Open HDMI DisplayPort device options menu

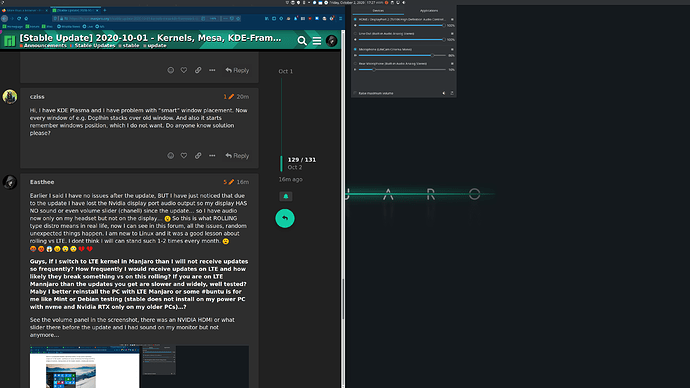click(452, 19)
